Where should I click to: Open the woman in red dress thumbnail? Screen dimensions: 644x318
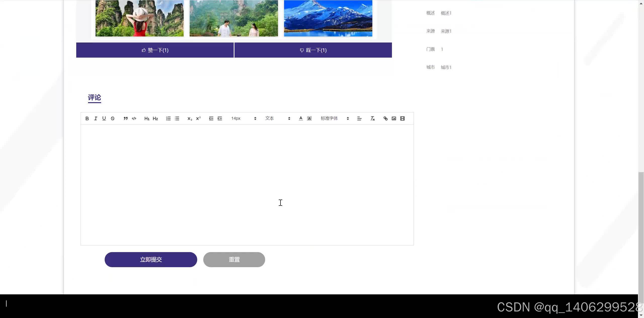pos(140,18)
